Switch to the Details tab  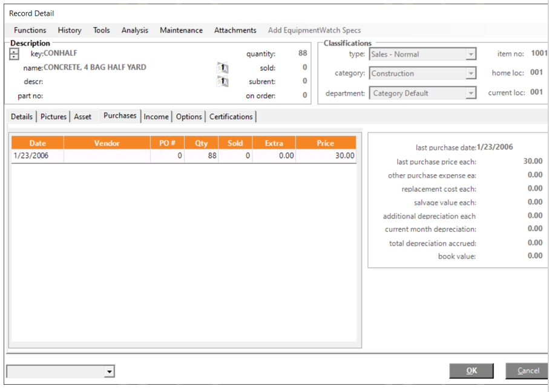(22, 117)
